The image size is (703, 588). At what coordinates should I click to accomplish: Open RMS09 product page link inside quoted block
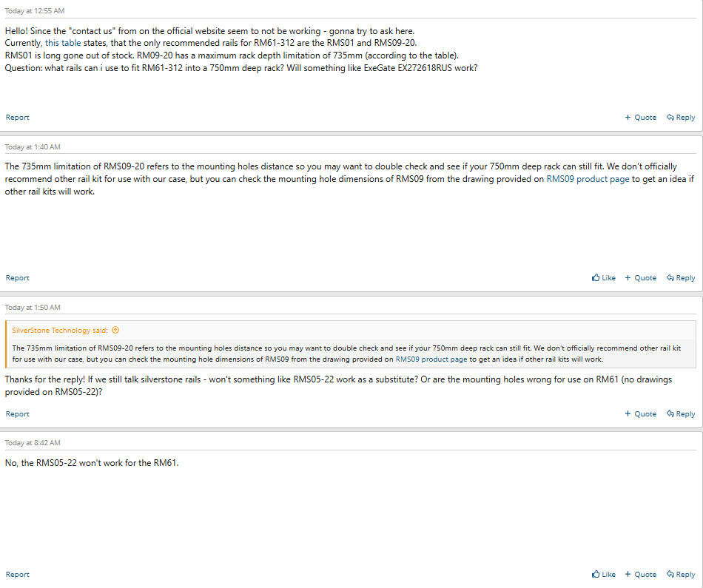(x=431, y=359)
